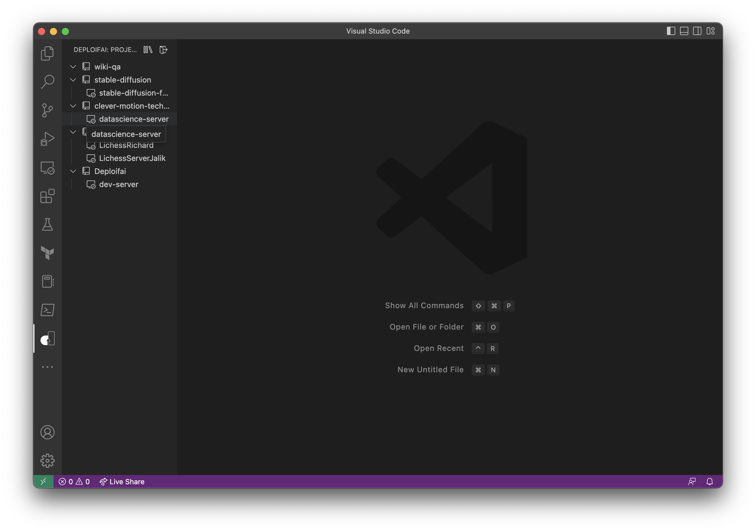Click the Open File or Folder hint
Screen dimensions: 756x532
pyautogui.click(x=426, y=327)
